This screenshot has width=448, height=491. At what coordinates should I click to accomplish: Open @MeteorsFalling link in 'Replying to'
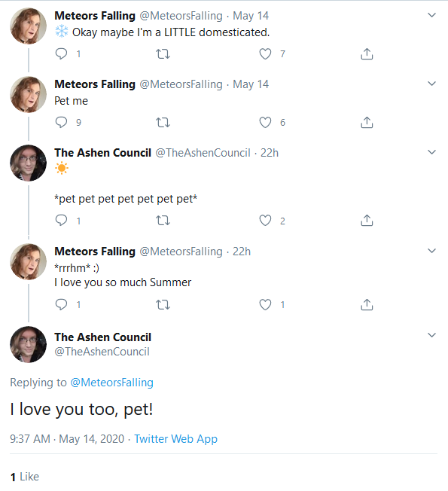click(x=111, y=383)
